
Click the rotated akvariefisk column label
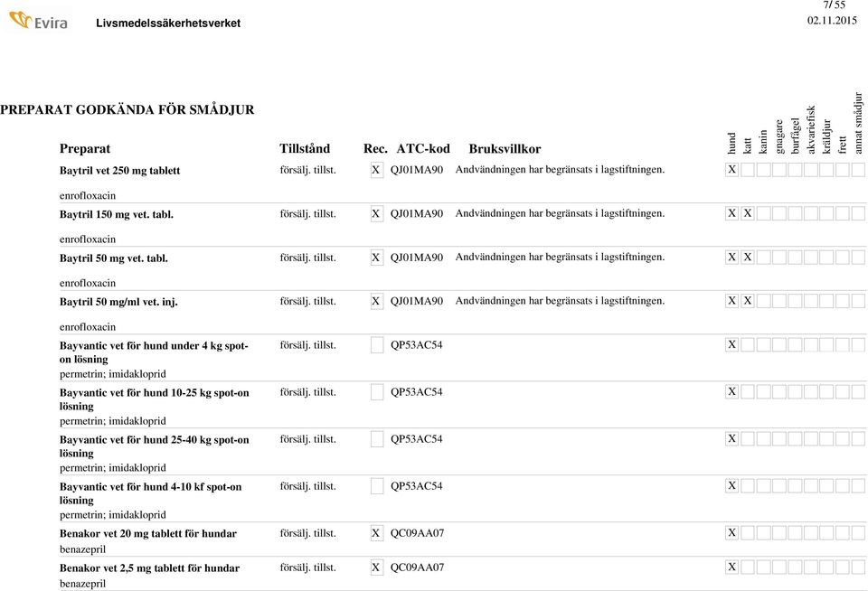click(x=811, y=130)
